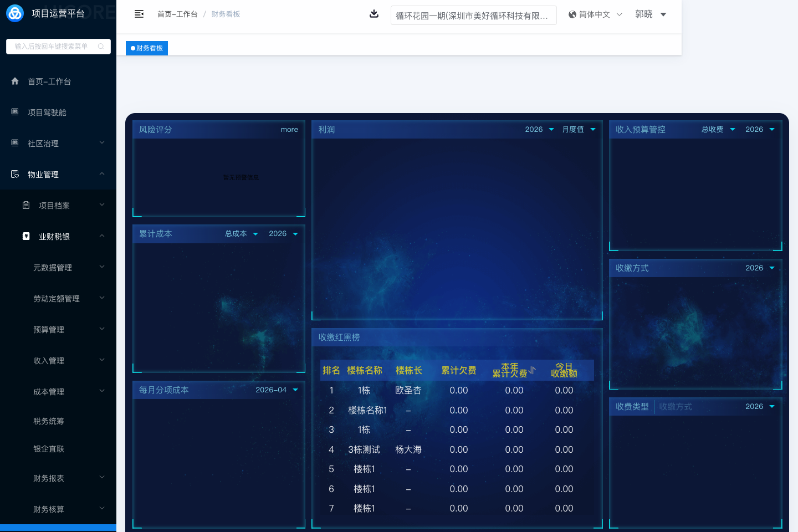The height and width of the screenshot is (532, 798).
Task: Expand the 社区治理 menu
Action: (x=58, y=144)
